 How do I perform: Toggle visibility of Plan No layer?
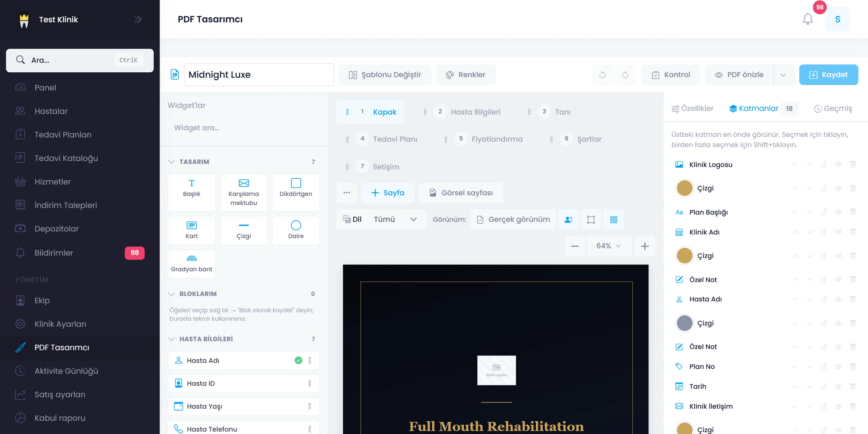[x=838, y=367]
